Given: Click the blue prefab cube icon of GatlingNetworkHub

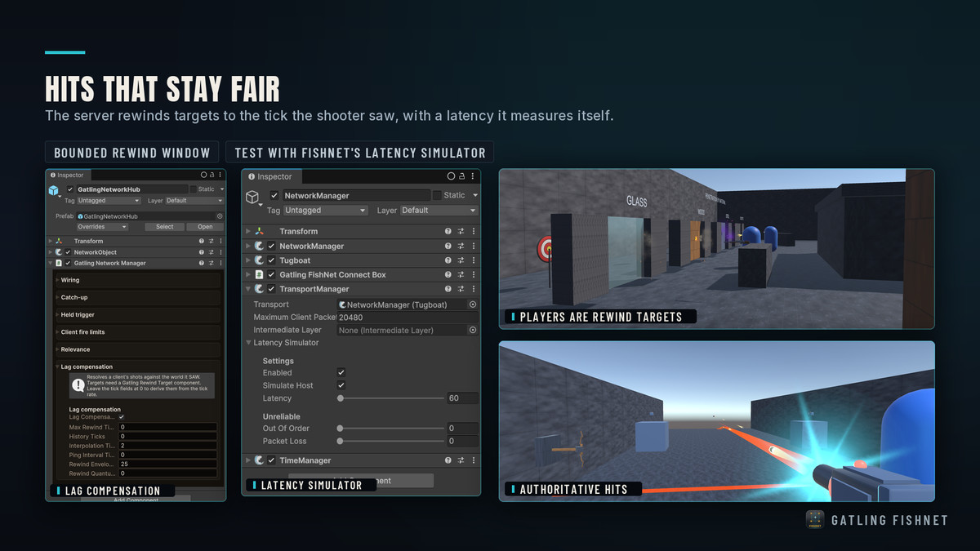Looking at the screenshot, I should (53, 190).
